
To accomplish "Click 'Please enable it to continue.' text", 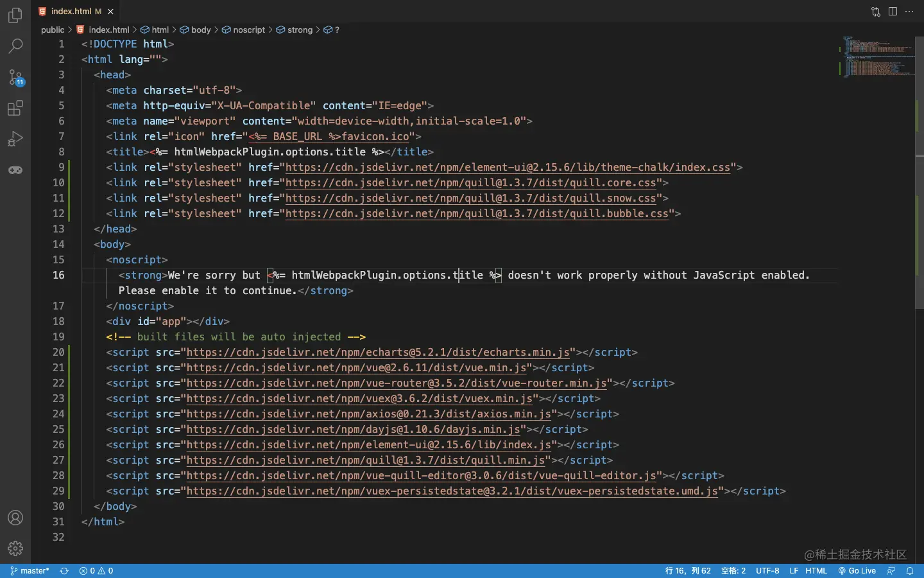I will point(207,291).
